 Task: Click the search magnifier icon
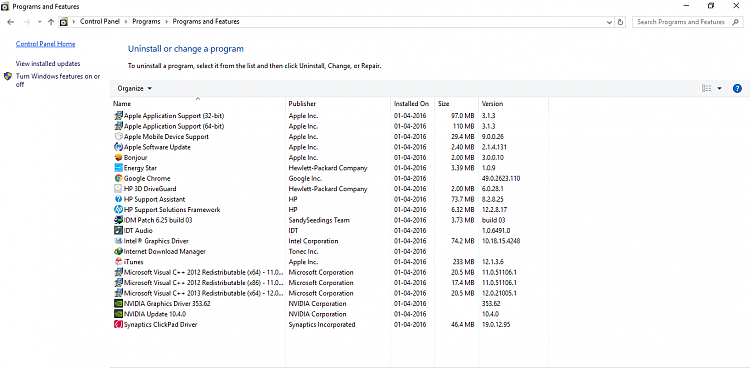(x=736, y=22)
